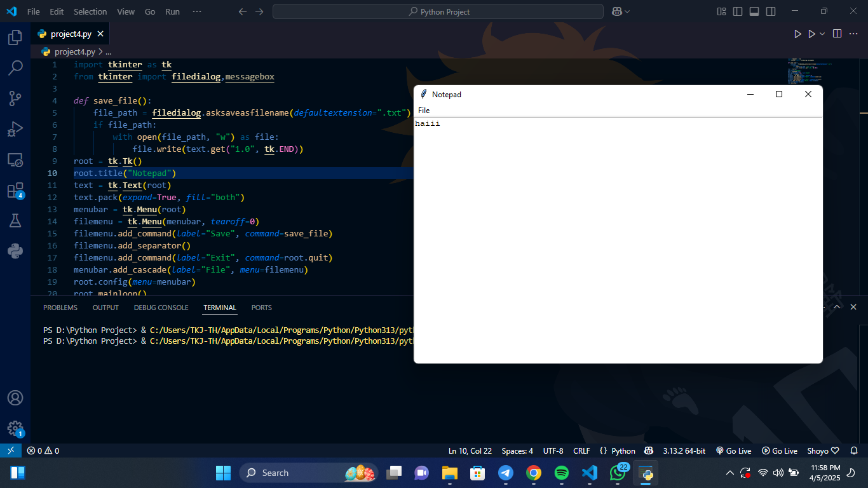Open the Search view in activity bar
This screenshot has height=488, width=868.
coord(15,67)
